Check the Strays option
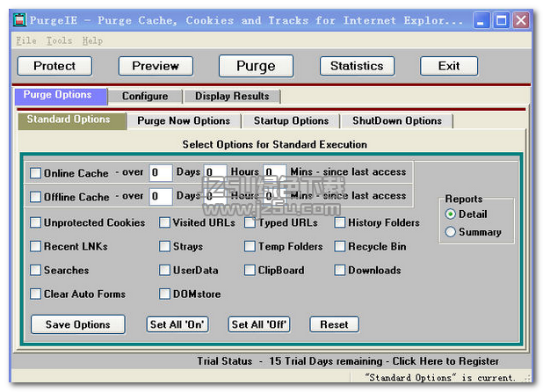Screen dimensions: 543x392 tap(164, 246)
